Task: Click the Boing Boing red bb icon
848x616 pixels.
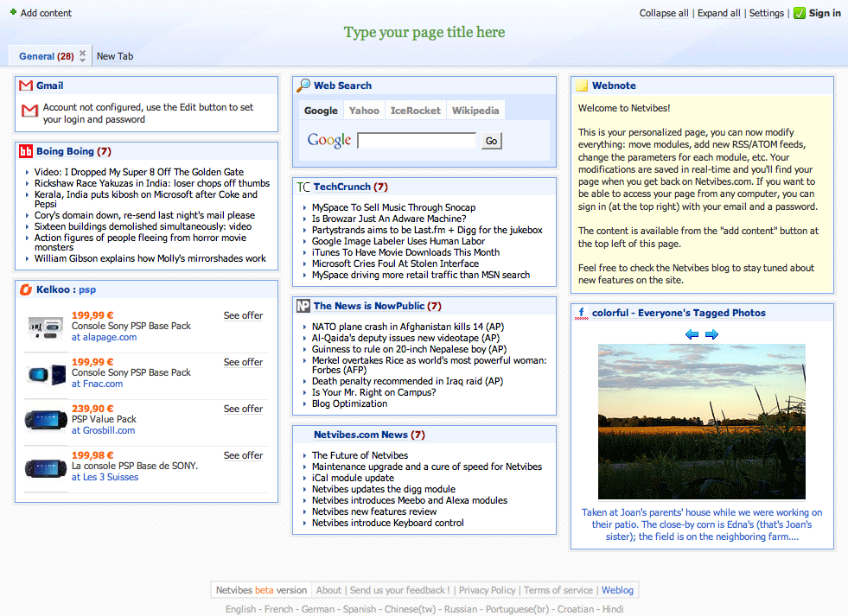Action: pos(26,151)
